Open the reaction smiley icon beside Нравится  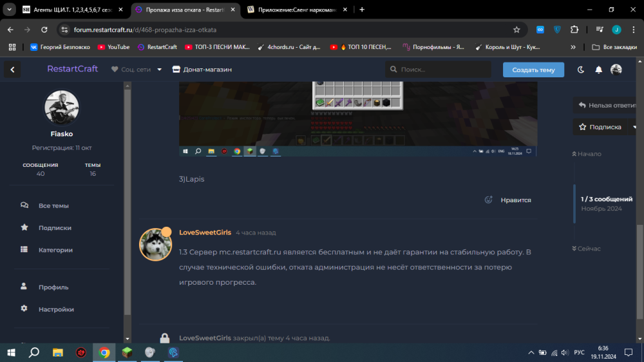488,200
